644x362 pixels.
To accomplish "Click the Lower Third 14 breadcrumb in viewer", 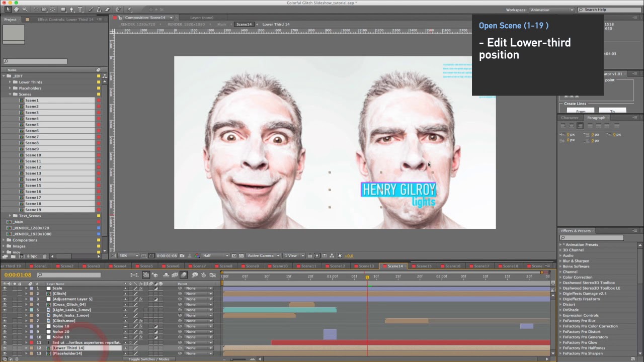I will click(276, 24).
